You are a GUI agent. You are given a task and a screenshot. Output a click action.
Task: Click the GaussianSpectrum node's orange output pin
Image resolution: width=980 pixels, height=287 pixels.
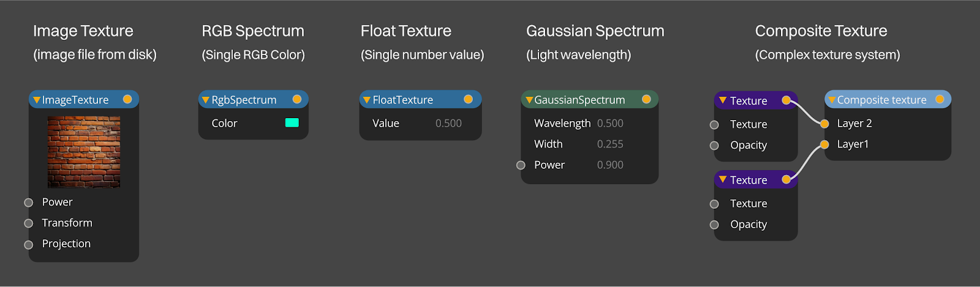click(646, 99)
